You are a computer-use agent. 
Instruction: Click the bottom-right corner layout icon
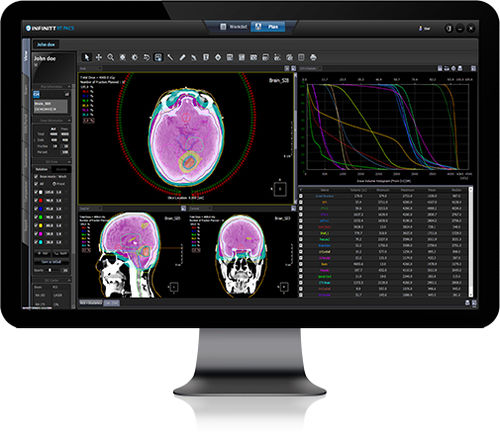pos(474,303)
